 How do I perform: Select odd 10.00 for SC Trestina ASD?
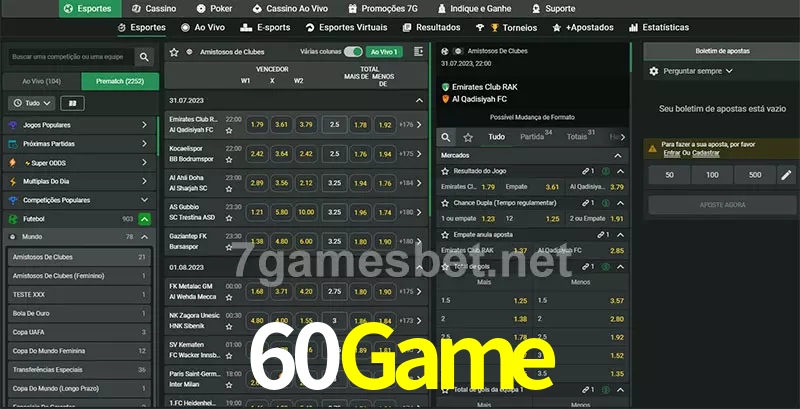tap(306, 212)
